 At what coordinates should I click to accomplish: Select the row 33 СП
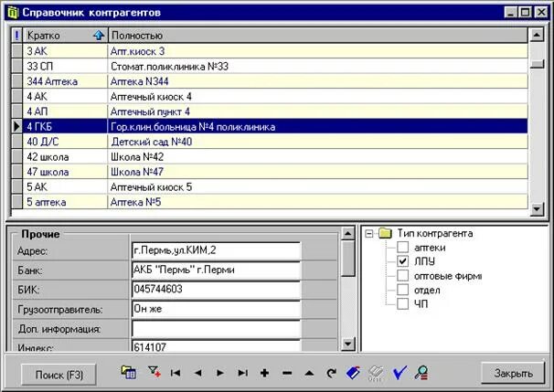pos(275,66)
